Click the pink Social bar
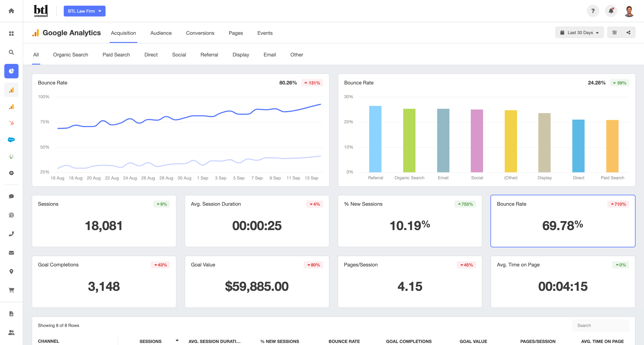644x345 pixels. coord(477,141)
